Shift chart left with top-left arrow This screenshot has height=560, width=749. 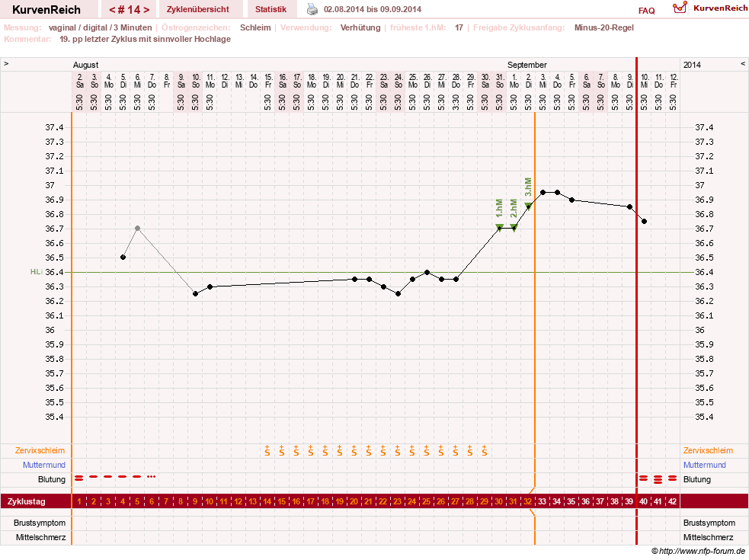point(6,63)
